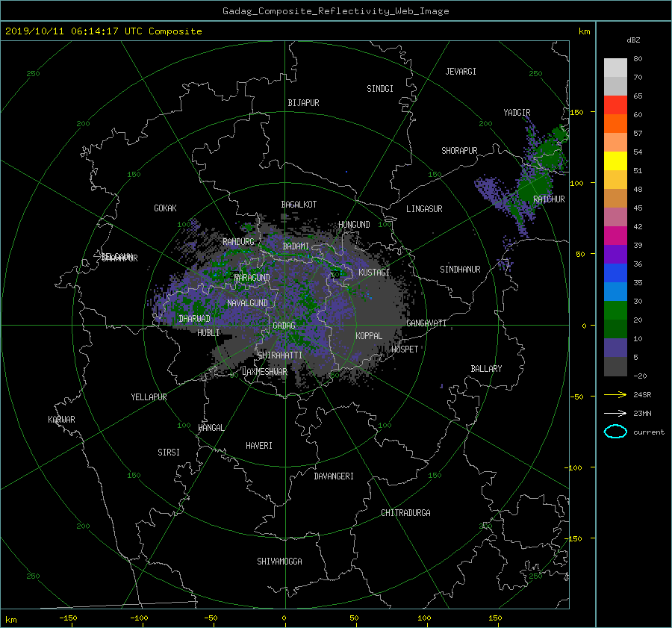
Task: Click the dBZ legend heading
Action: 633,40
